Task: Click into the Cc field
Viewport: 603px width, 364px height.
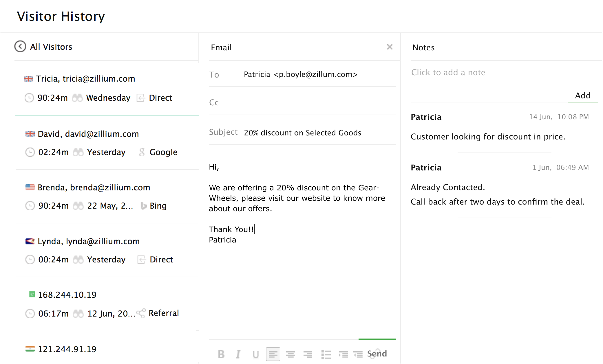Action: (307, 102)
